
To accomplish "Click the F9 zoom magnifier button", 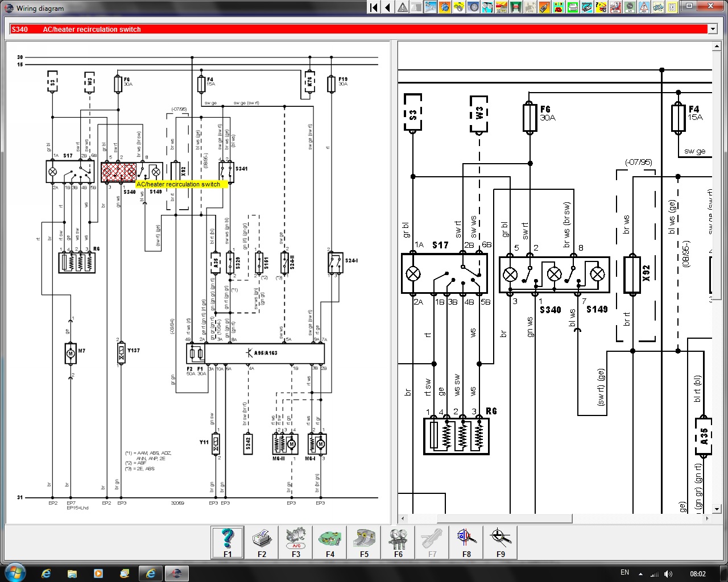I will click(500, 542).
